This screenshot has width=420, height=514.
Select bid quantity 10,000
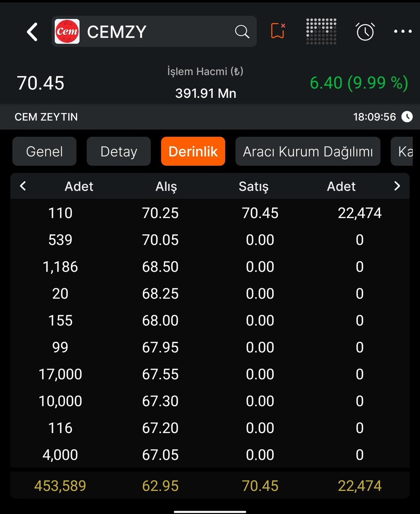pyautogui.click(x=60, y=401)
